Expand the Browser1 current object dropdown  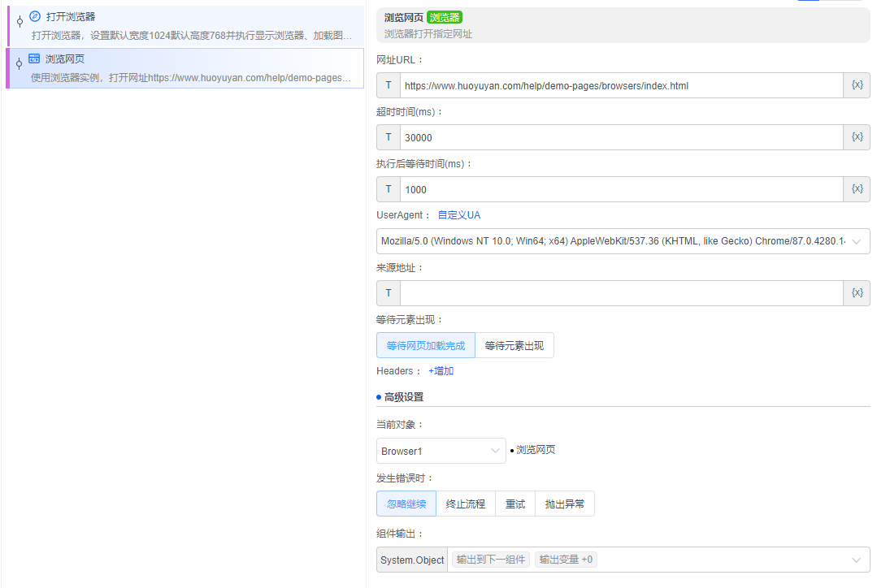(x=441, y=451)
